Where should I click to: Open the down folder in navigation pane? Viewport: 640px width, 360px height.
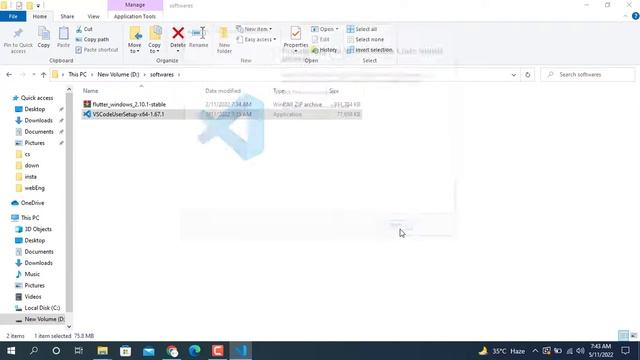click(x=32, y=166)
